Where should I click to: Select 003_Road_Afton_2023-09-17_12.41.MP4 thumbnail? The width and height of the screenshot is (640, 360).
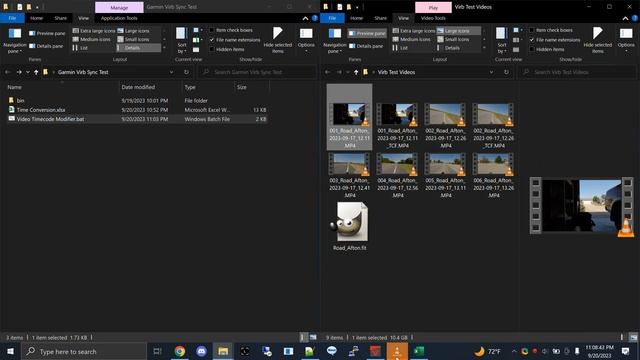coord(349,176)
